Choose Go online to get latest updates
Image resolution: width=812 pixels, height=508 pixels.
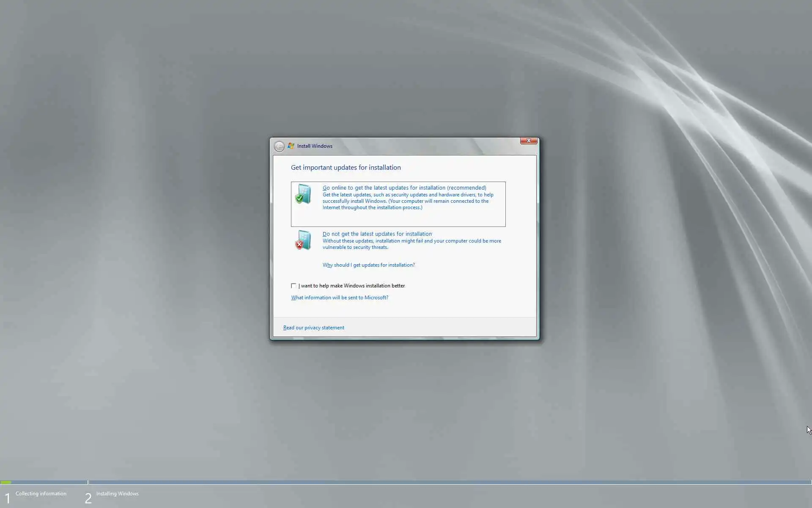pos(404,188)
